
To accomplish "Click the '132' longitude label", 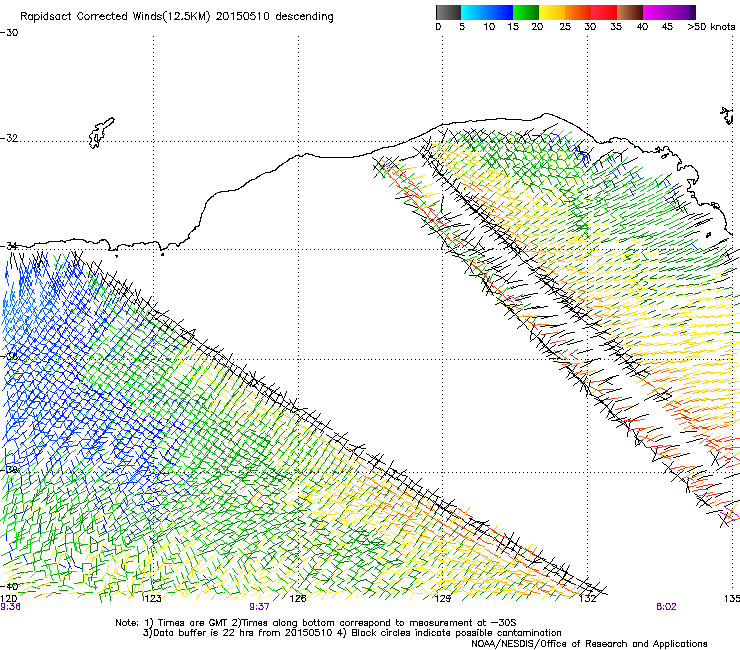I will (588, 599).
